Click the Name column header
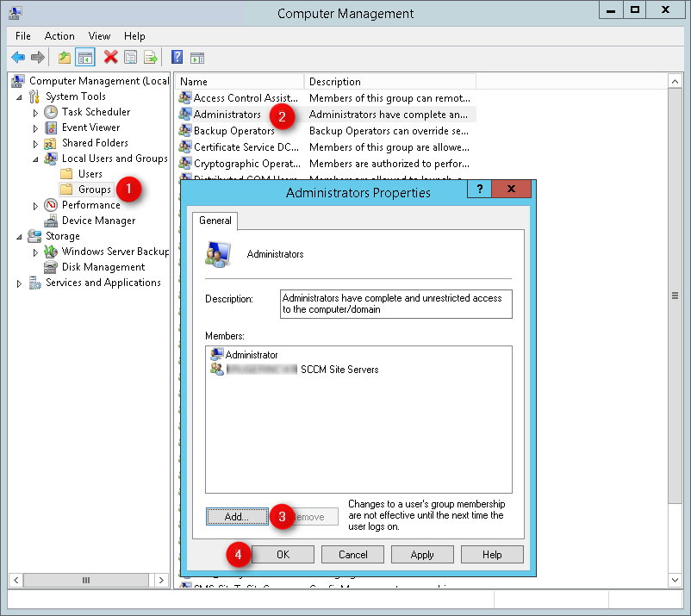691x616 pixels. 240,82
